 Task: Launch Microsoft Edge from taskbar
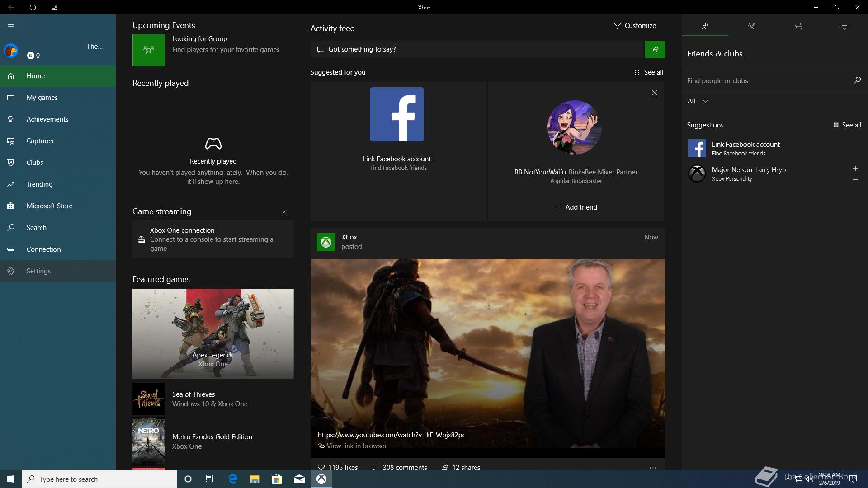233,479
